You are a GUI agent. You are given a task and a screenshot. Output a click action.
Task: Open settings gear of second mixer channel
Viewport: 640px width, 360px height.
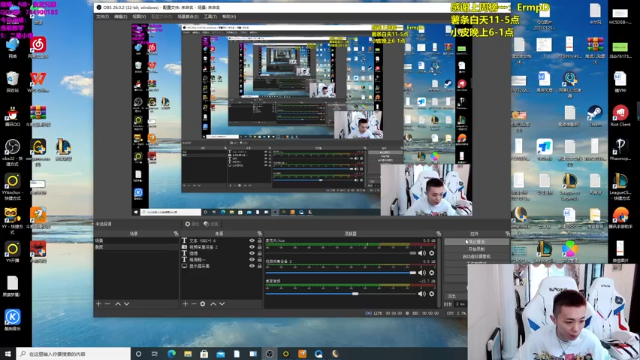click(x=431, y=273)
